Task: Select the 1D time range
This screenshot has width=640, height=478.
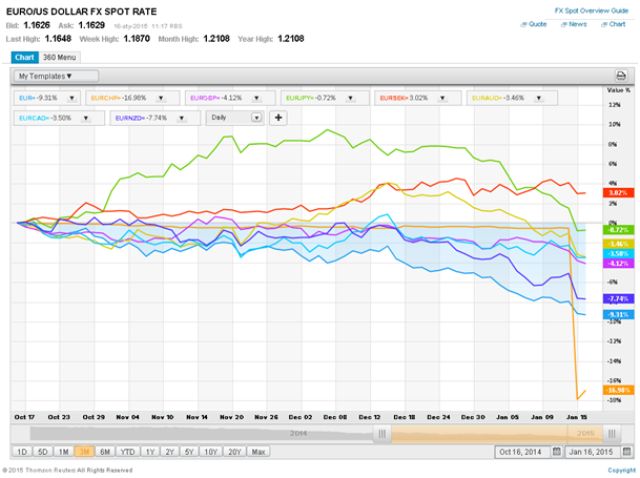Action: click(22, 451)
